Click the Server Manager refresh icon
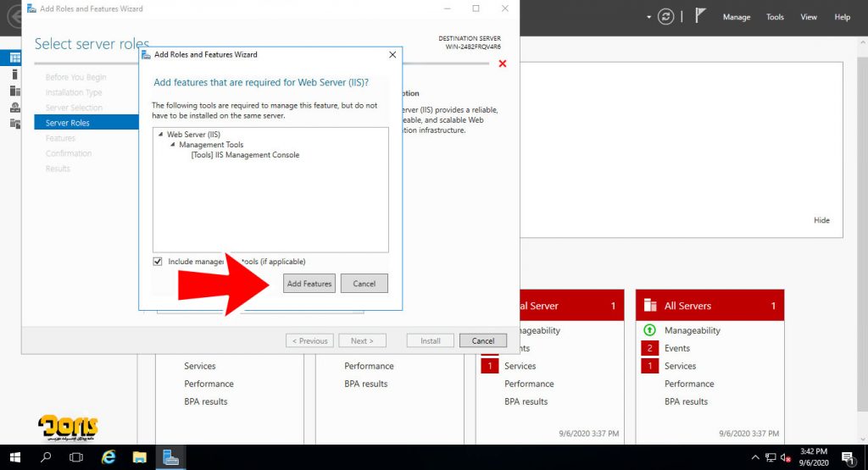 (x=665, y=17)
